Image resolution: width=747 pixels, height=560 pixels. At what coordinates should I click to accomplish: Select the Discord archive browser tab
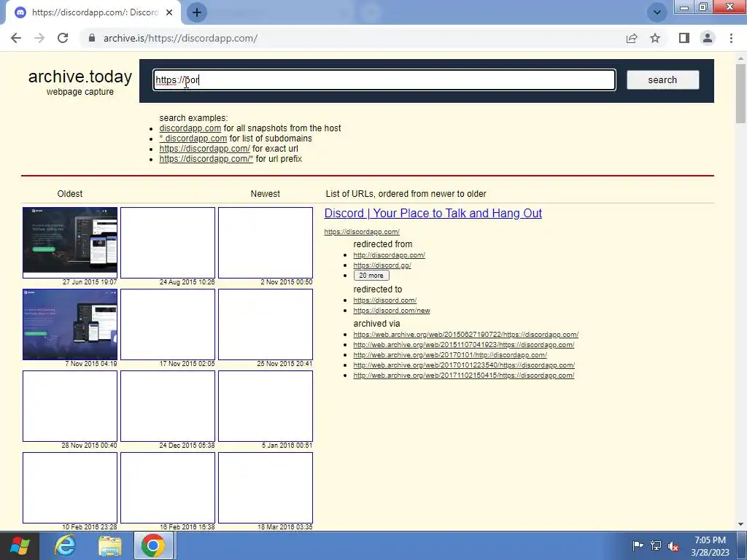[x=93, y=12]
